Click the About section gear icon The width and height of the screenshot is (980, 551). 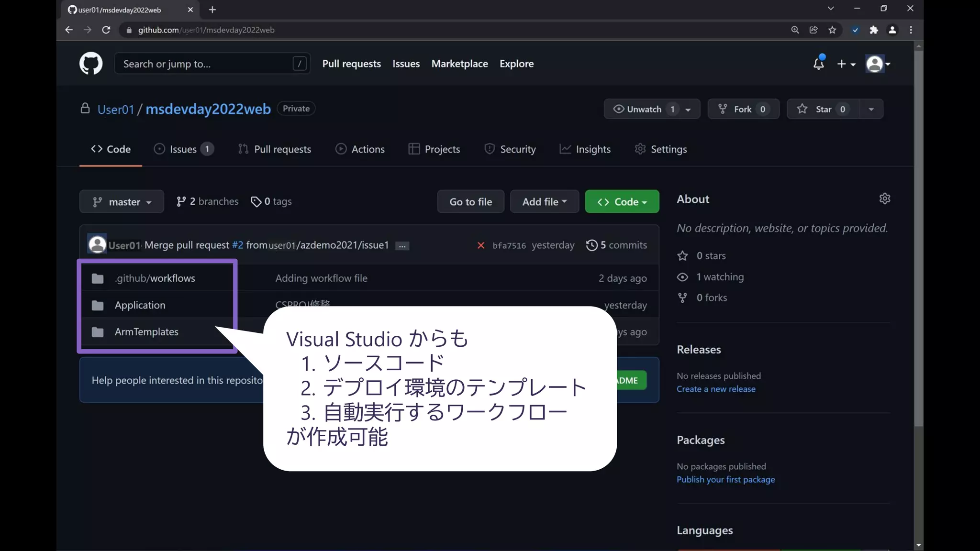click(x=884, y=198)
